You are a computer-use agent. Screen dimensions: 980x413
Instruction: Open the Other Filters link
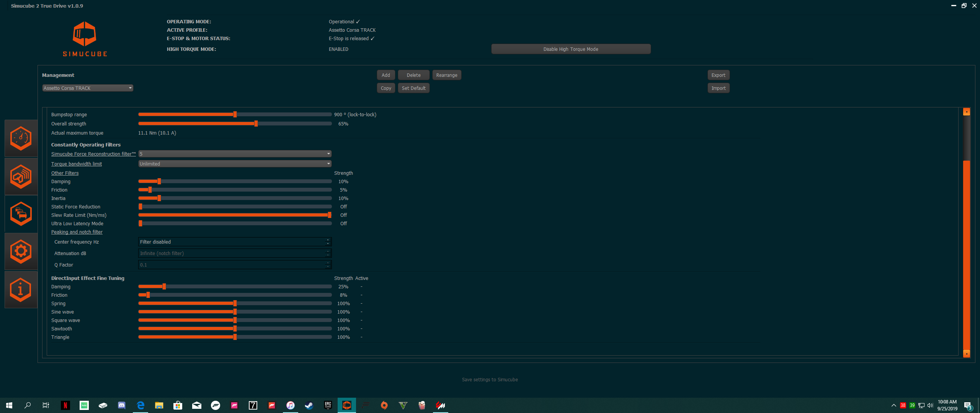coord(65,173)
